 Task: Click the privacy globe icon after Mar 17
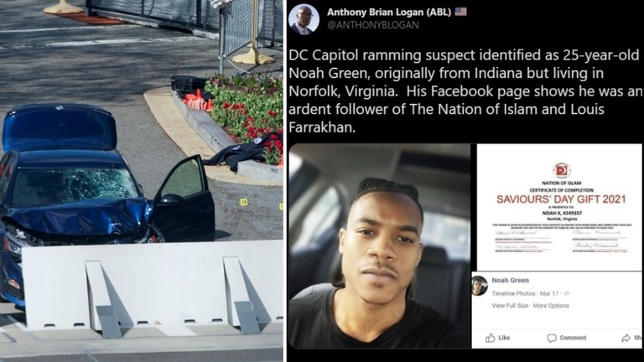[x=567, y=293]
